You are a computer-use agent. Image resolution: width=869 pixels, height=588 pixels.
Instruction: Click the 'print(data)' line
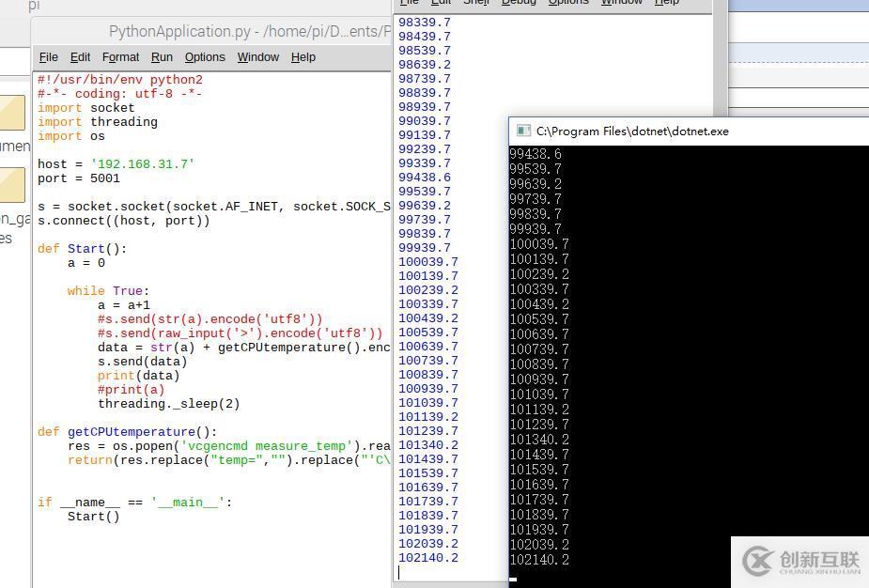coord(138,376)
